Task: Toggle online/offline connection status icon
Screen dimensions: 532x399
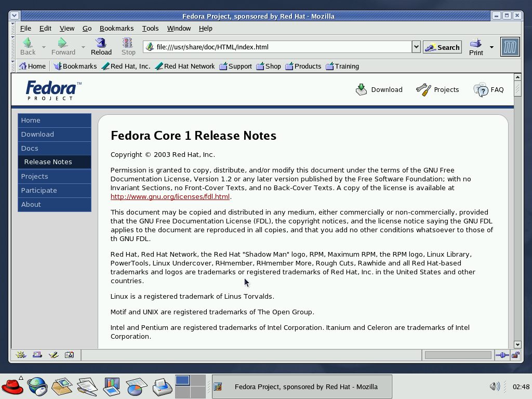Action: pyautogui.click(x=502, y=355)
